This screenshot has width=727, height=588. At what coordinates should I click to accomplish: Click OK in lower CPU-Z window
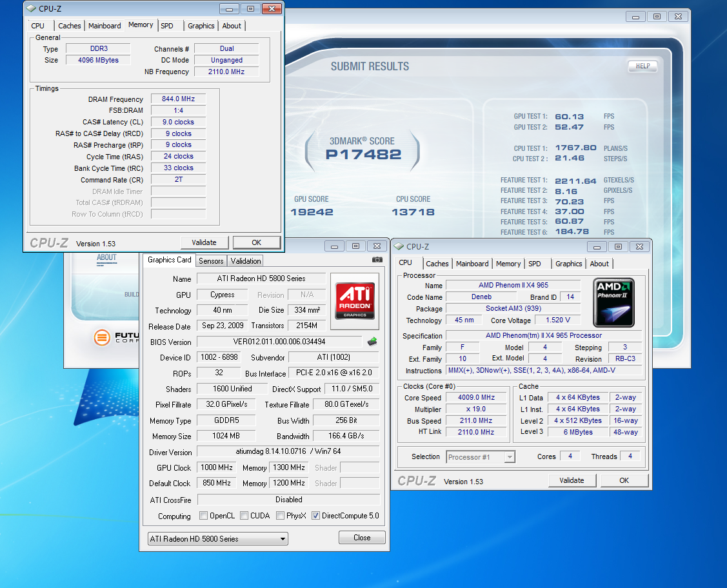[x=624, y=480]
